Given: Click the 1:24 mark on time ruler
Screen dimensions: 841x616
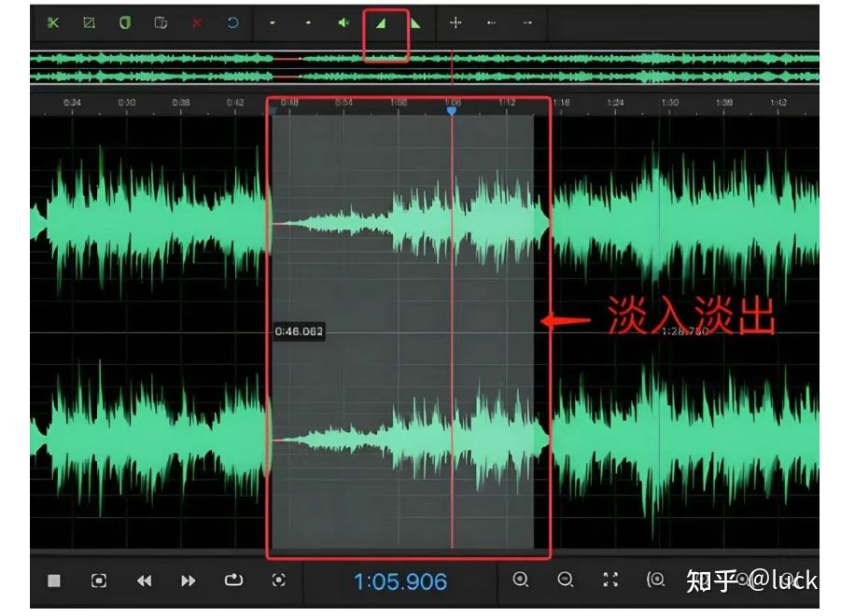Looking at the screenshot, I should coord(615,103).
